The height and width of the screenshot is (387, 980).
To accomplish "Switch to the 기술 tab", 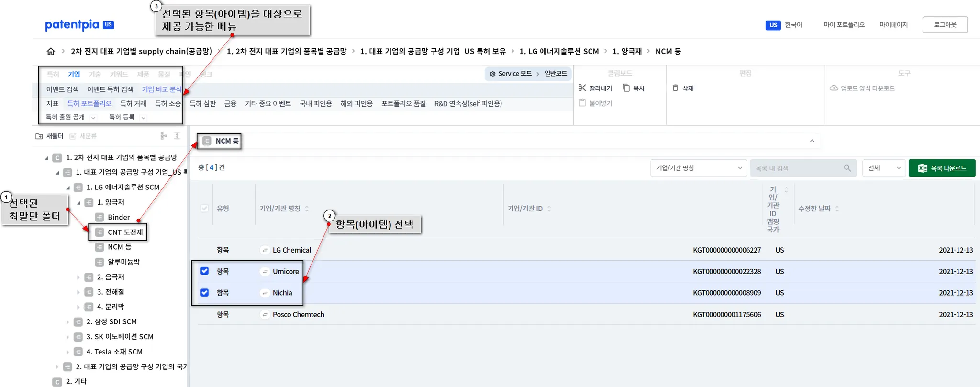I will [95, 74].
